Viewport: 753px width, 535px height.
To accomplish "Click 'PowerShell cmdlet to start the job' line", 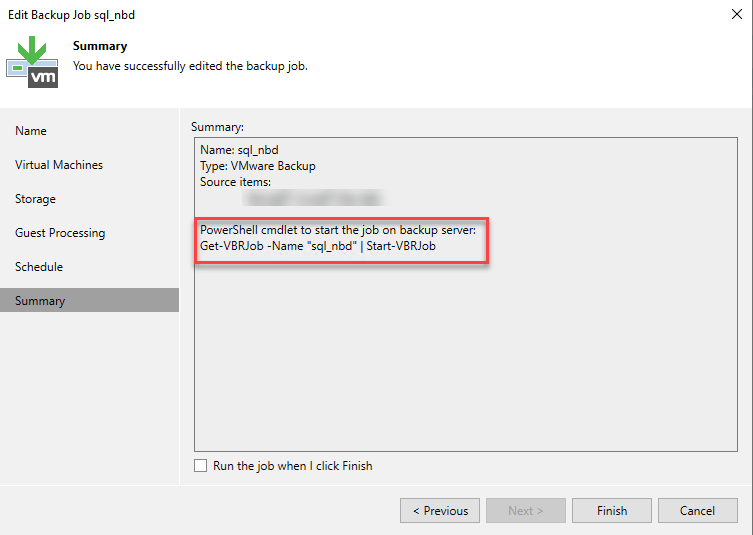I will click(x=338, y=230).
